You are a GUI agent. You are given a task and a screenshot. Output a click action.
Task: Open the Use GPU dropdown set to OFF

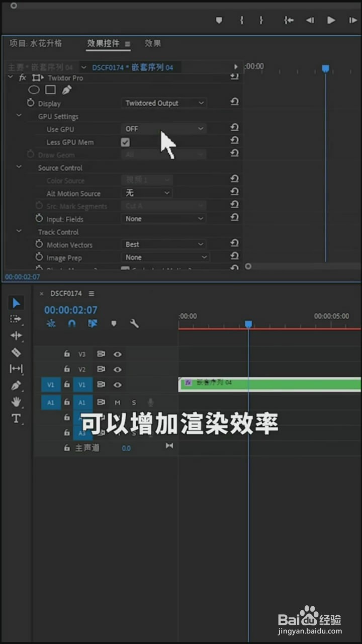[x=163, y=129]
